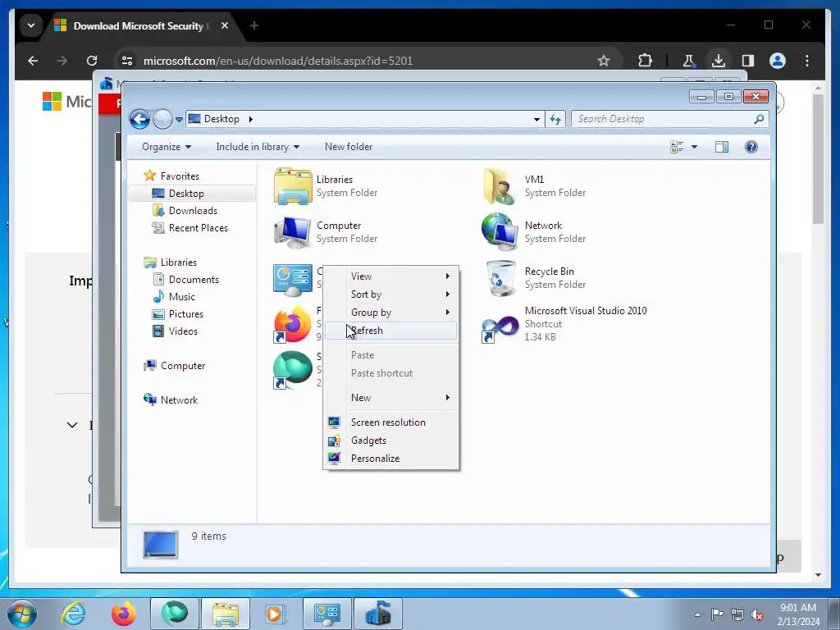Open Pictures library in sidebar
840x630 pixels.
pos(178,314)
